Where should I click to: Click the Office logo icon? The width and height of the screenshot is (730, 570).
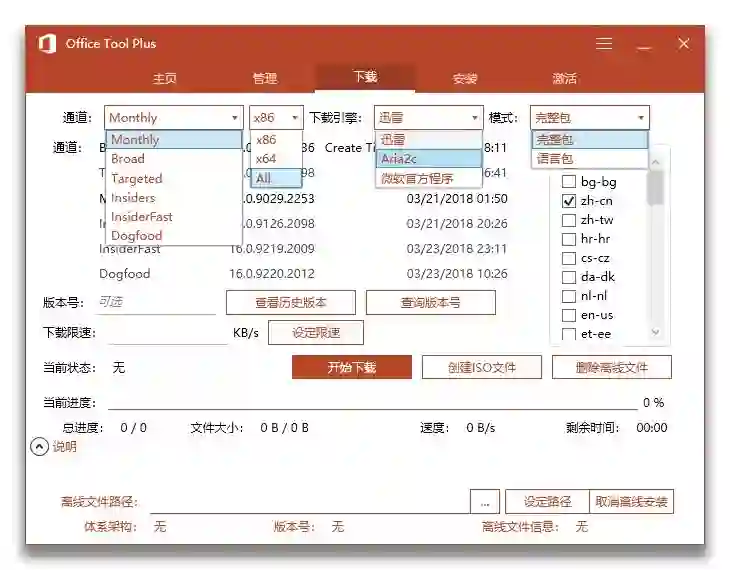pyautogui.click(x=47, y=44)
